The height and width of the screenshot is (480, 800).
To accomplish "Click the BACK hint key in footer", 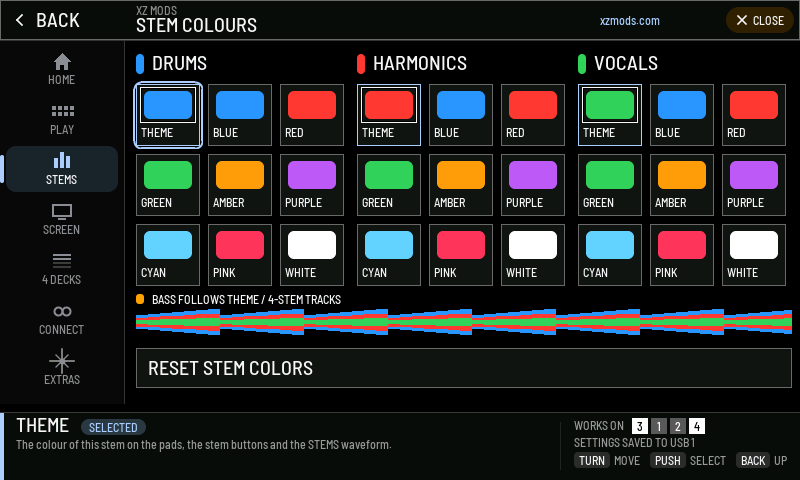I will [x=753, y=461].
